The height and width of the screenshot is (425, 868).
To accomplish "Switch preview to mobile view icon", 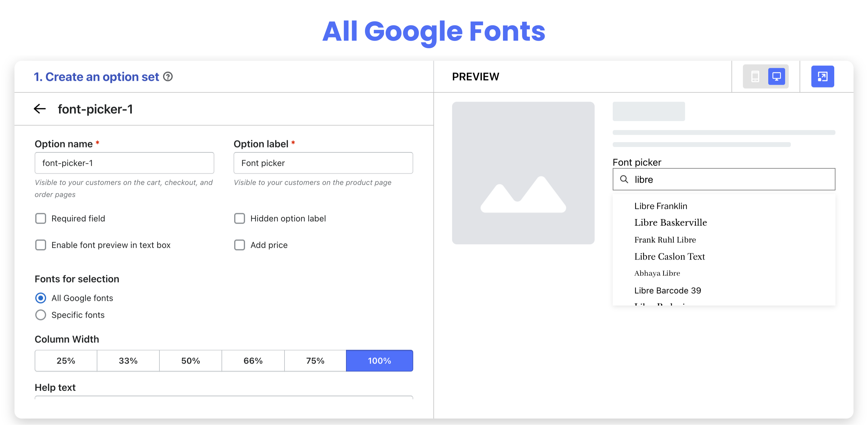I will click(x=755, y=77).
